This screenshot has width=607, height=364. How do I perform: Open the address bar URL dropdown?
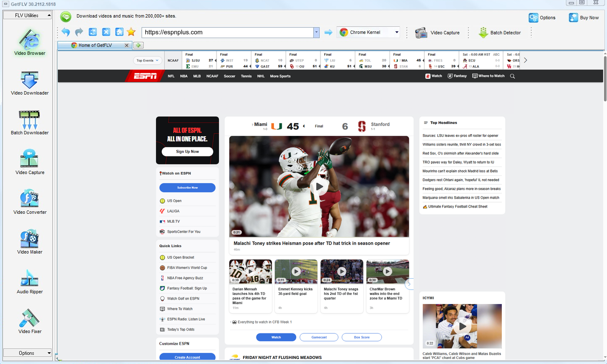tap(316, 32)
